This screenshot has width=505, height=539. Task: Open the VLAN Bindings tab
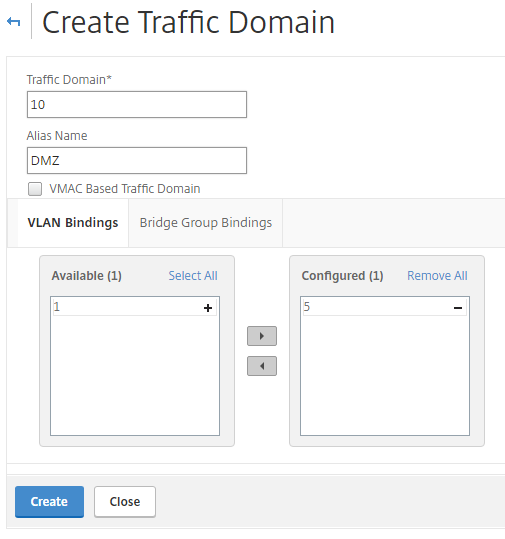click(x=73, y=223)
